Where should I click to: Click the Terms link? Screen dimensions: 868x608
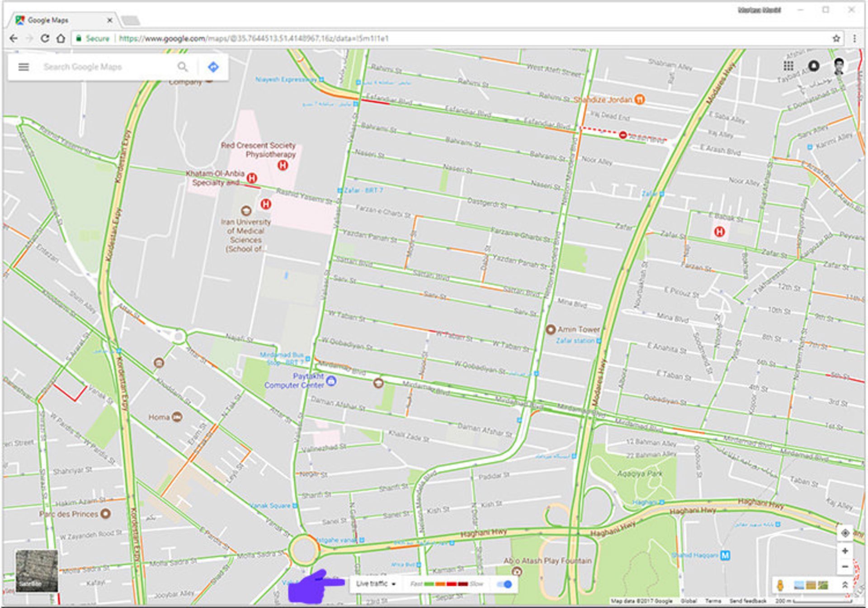[713, 601]
